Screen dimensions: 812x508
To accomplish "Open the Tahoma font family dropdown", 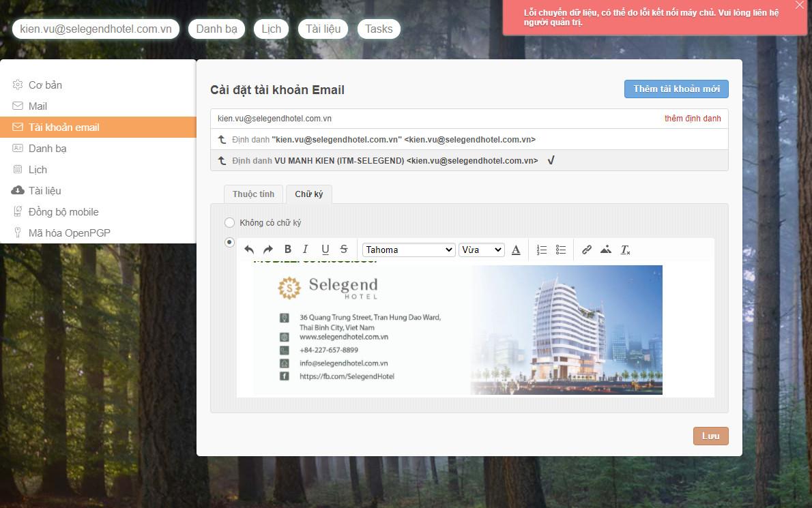I will coord(409,250).
